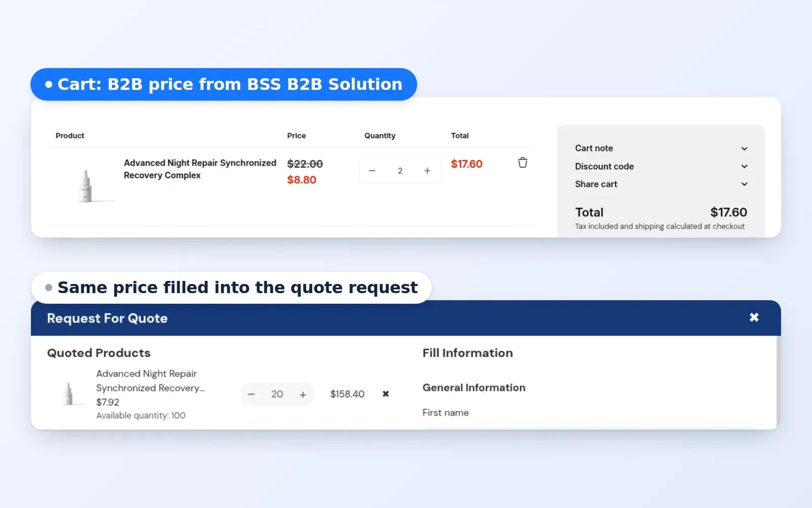812x508 pixels.
Task: Delete the cart item using trash icon
Action: (522, 163)
